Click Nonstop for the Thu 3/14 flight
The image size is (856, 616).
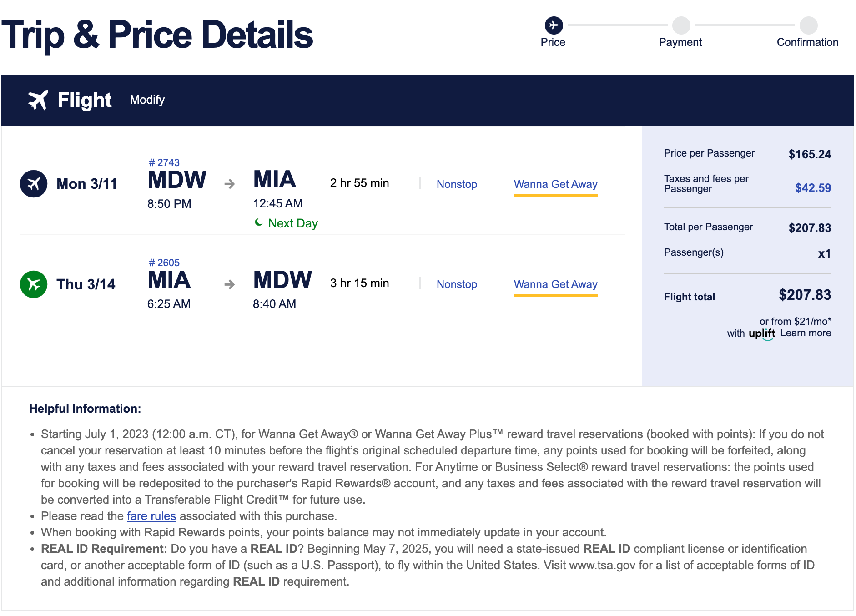coord(457,284)
